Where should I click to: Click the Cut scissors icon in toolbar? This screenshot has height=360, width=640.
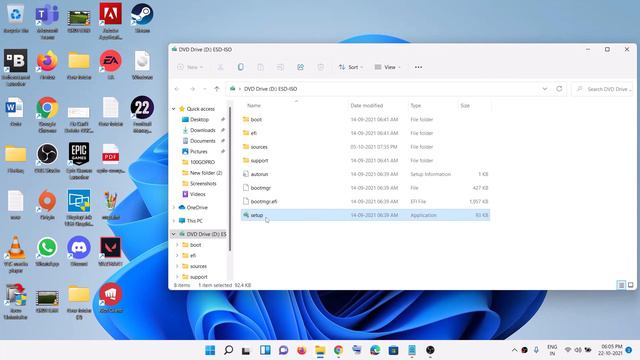point(220,67)
